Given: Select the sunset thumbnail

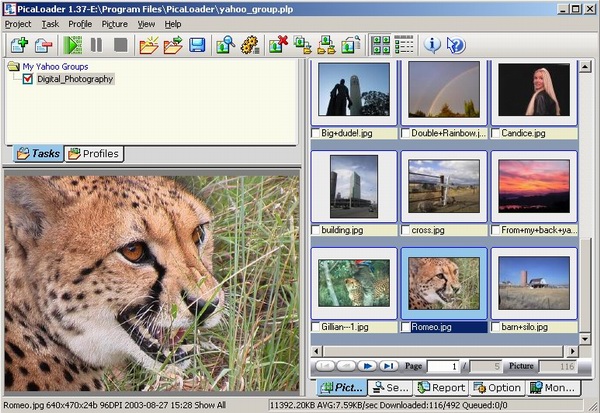Looking at the screenshot, I should tap(534, 186).
